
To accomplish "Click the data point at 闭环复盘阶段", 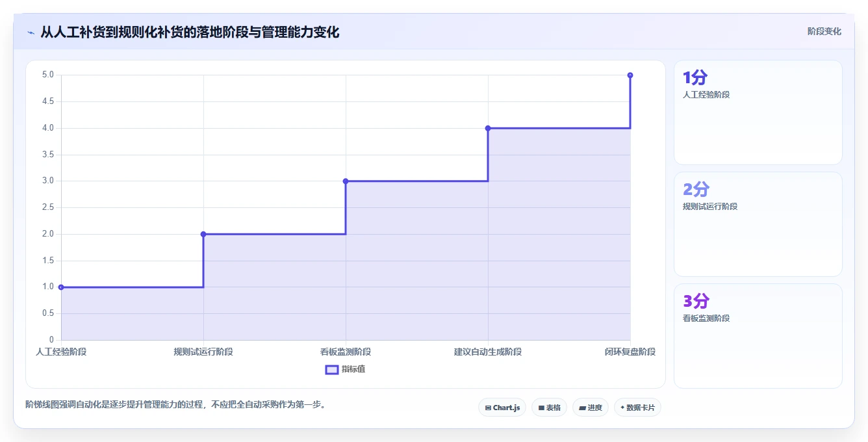I will [x=630, y=75].
